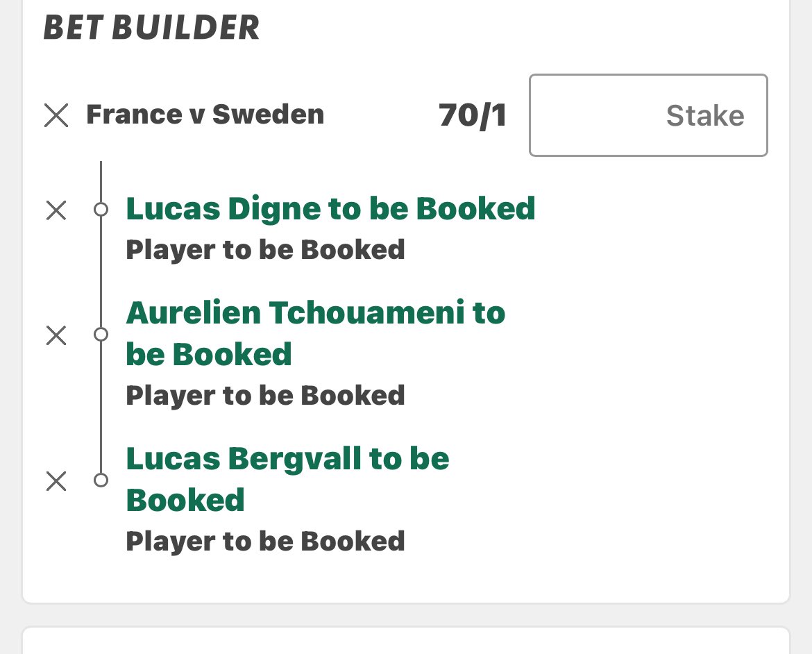Click the Stake input box
812x654 pixels.
[x=648, y=115]
